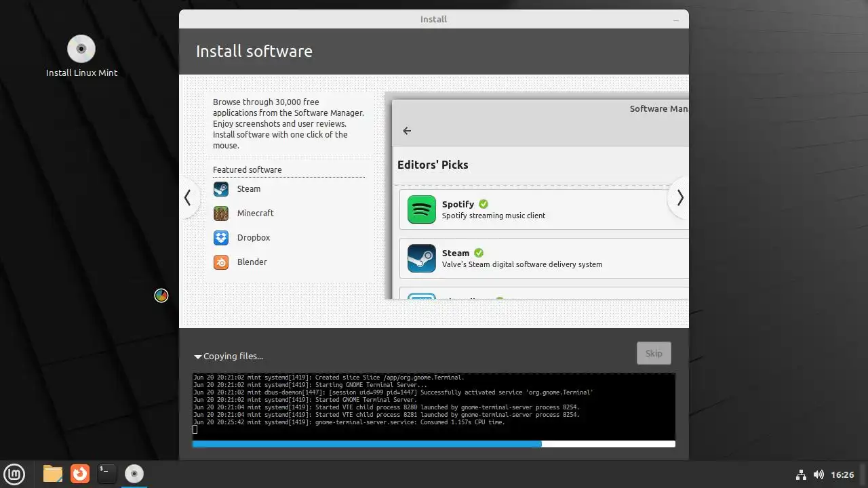
Task: Click the Dropbox label in Featured software
Action: (x=254, y=238)
